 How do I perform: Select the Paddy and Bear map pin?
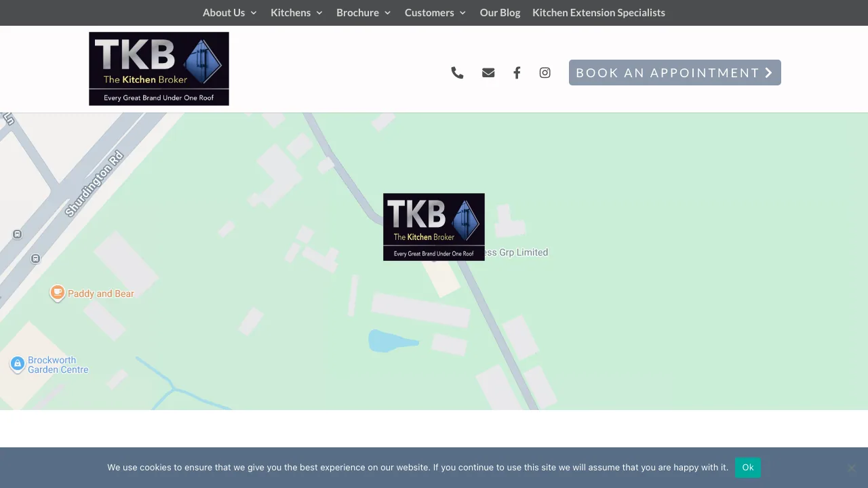coord(58,292)
